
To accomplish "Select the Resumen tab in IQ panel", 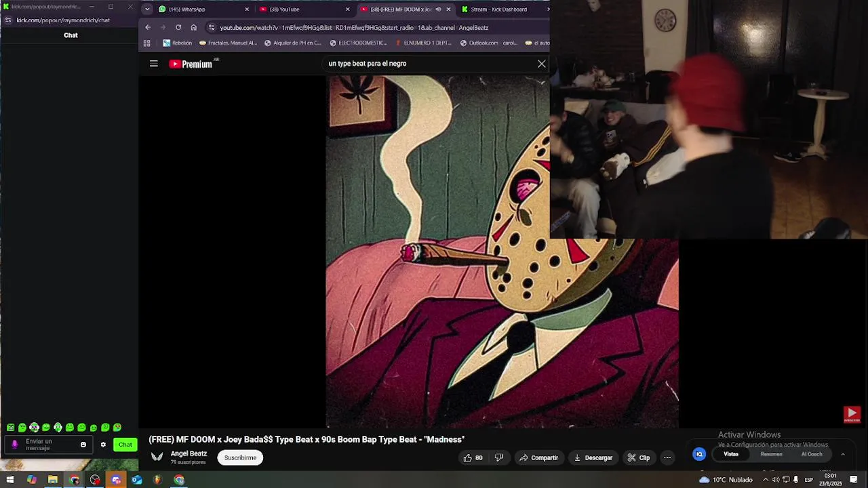I will (771, 454).
